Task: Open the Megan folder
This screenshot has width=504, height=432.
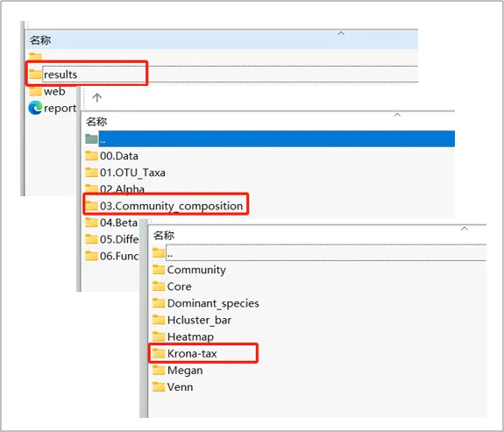Action: pos(178,371)
